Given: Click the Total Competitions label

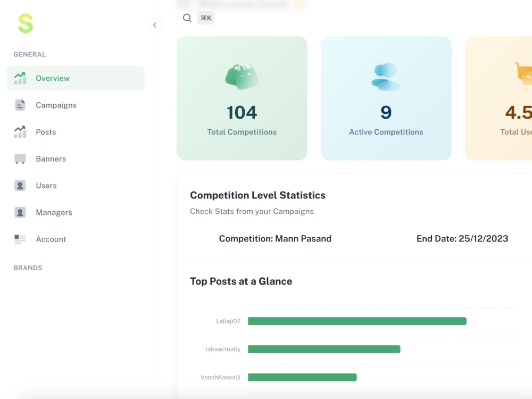Looking at the screenshot, I should 242,132.
